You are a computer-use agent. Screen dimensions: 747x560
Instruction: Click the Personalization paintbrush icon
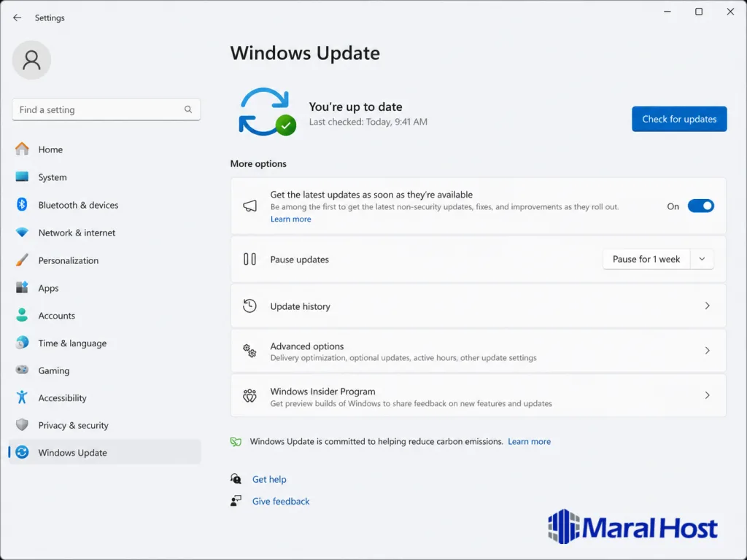click(x=22, y=260)
